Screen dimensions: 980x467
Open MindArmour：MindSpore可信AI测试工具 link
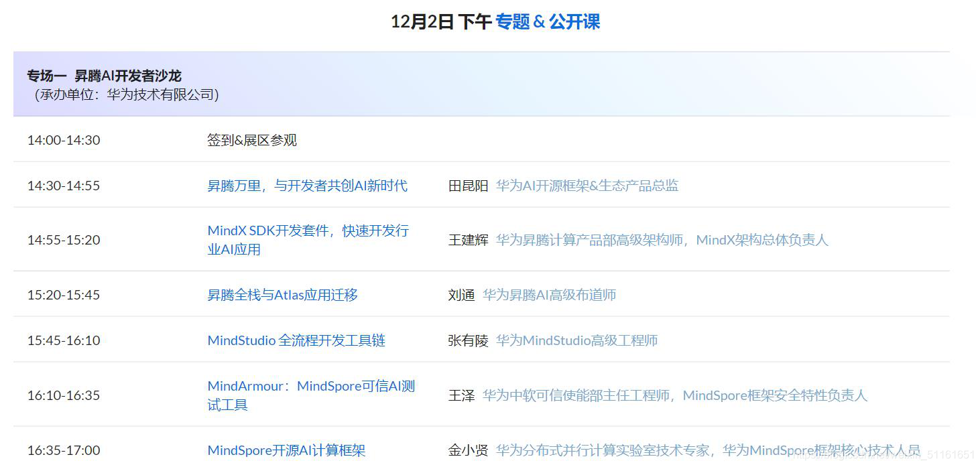click(x=311, y=395)
